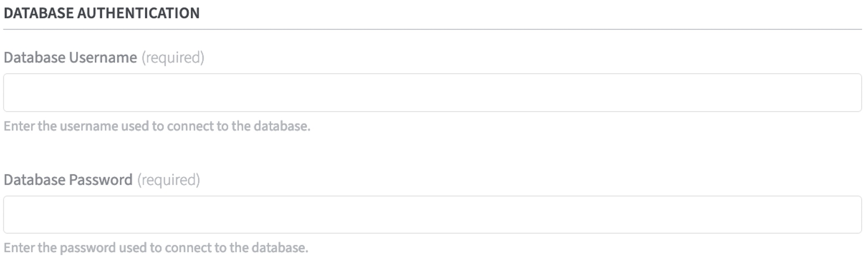868x266 pixels.
Task: Click "Enter the password used to connect" hint
Action: pos(108,248)
